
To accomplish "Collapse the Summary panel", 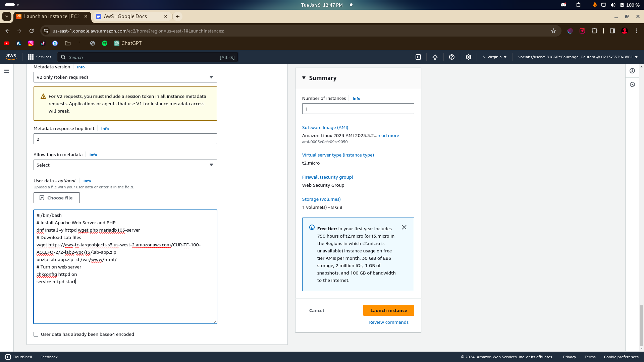I will click(304, 78).
